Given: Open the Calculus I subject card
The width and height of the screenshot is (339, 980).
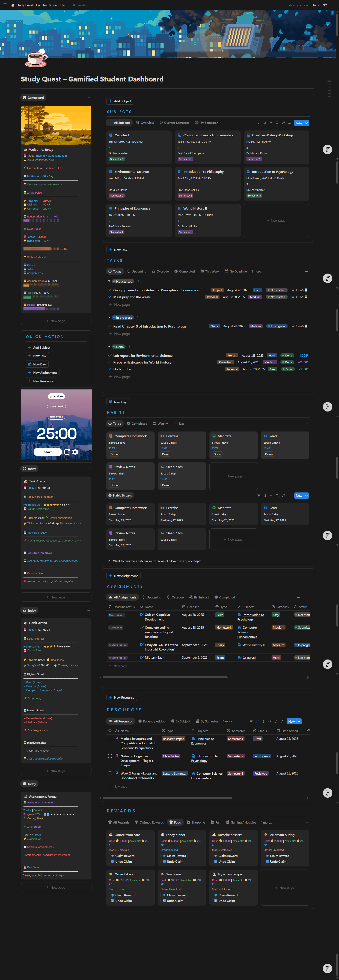Looking at the screenshot, I should point(121,135).
